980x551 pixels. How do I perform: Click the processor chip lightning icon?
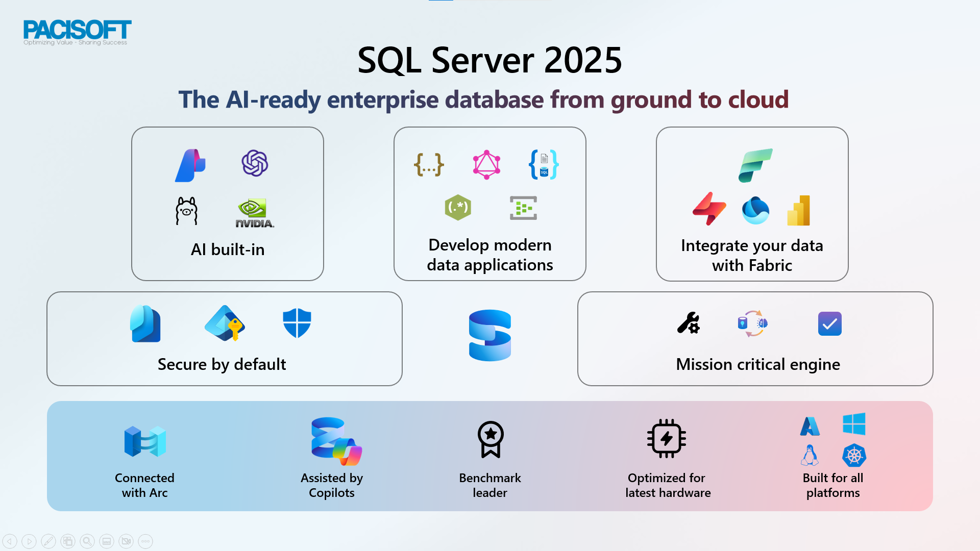(x=667, y=439)
